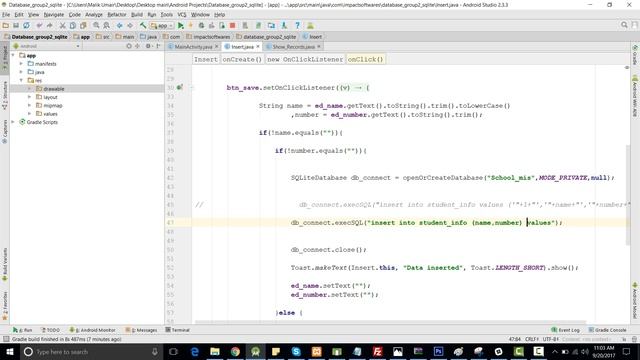Expand the Gradle Scripts node
Viewport: 640px width, 360px height.
[x=13, y=122]
